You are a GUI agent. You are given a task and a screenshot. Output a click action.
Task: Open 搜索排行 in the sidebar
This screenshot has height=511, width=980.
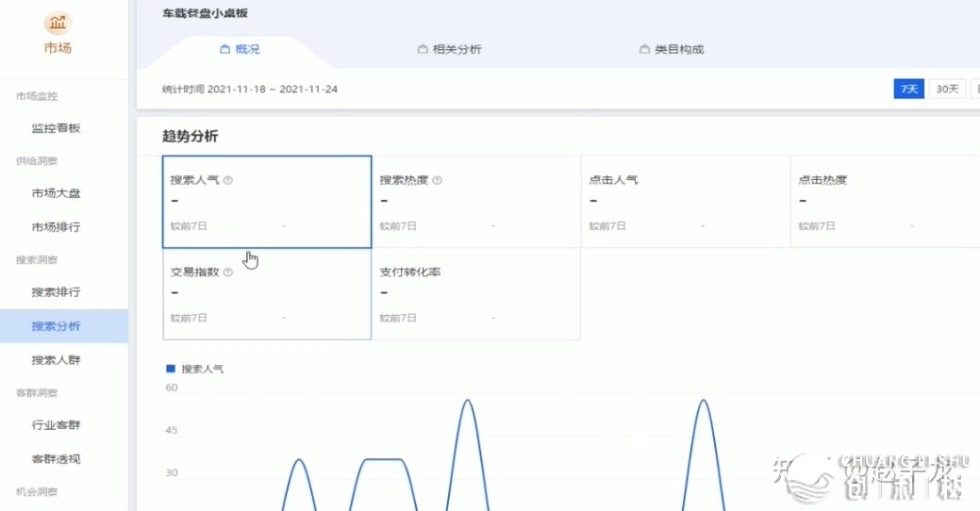(57, 291)
